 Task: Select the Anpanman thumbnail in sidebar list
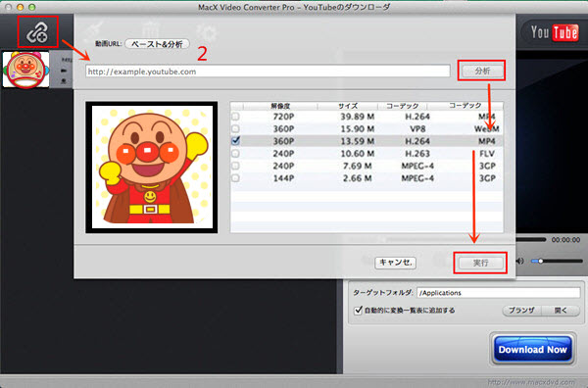coord(25,70)
